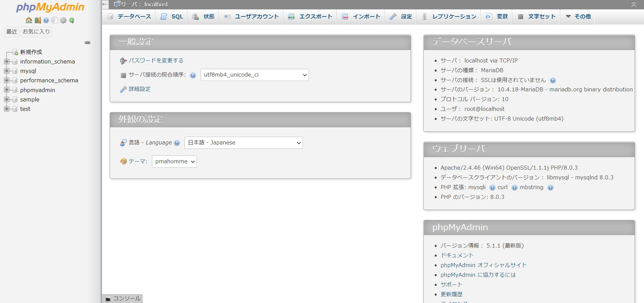The width and height of the screenshot is (644, 303).
Task: Open the その他 more menu
Action: (578, 16)
